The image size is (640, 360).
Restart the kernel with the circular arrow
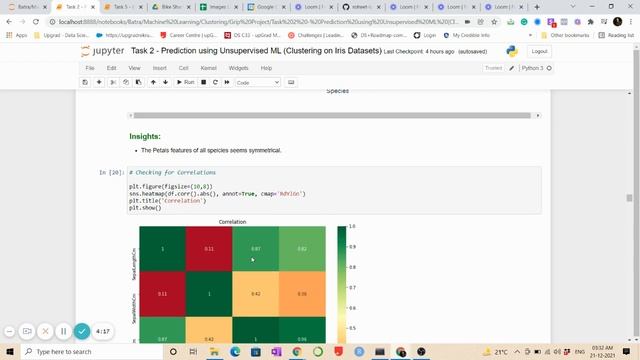215,82
